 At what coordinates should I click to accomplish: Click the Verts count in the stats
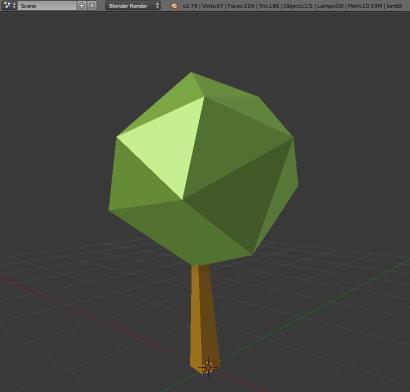pos(212,6)
